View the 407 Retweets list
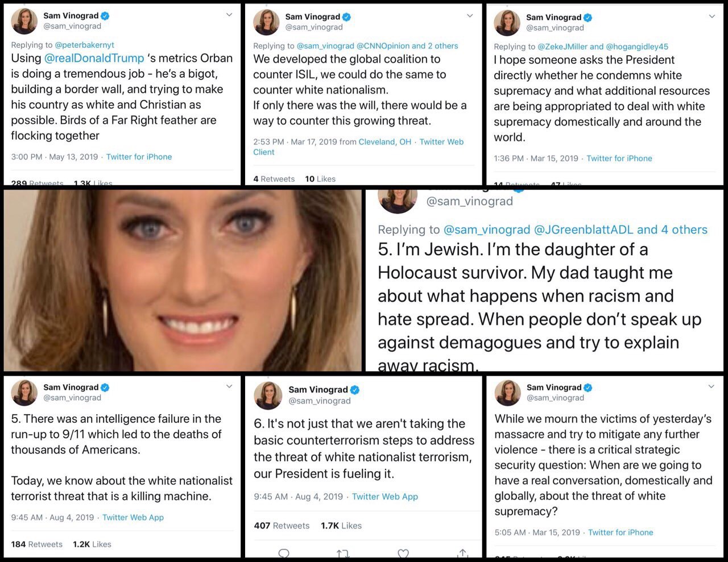The width and height of the screenshot is (728, 562). 282,526
